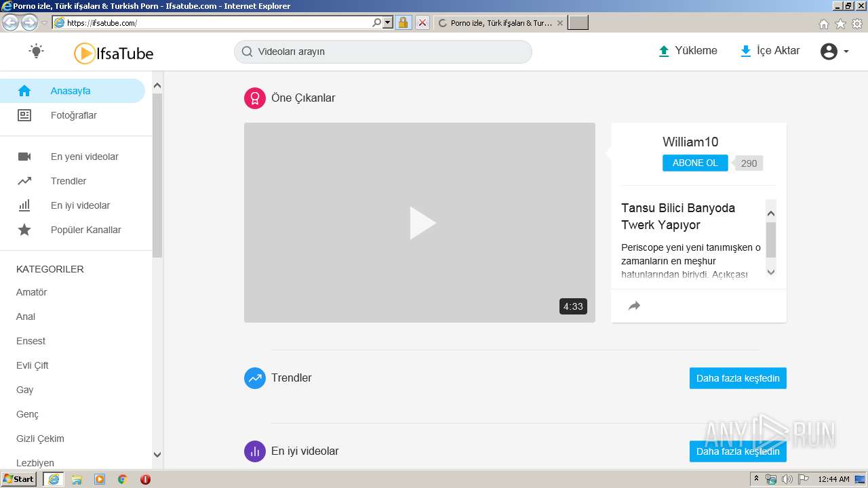Open the browser Home icon
The width and height of the screenshot is (868, 488).
(823, 24)
